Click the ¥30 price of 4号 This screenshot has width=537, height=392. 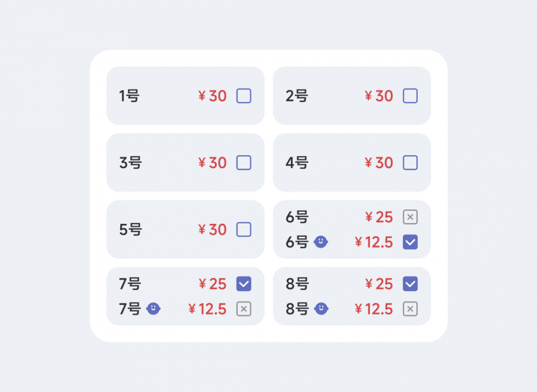tap(379, 163)
